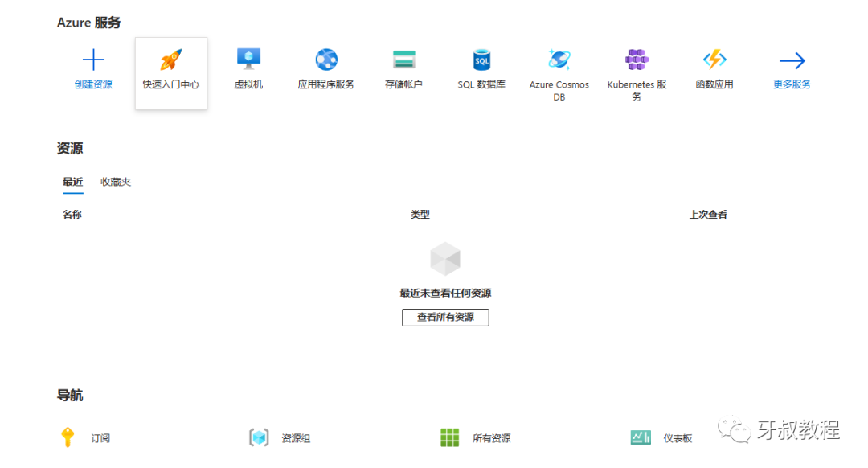Click the 创建资源 link text
The height and width of the screenshot is (468, 868).
(x=93, y=84)
